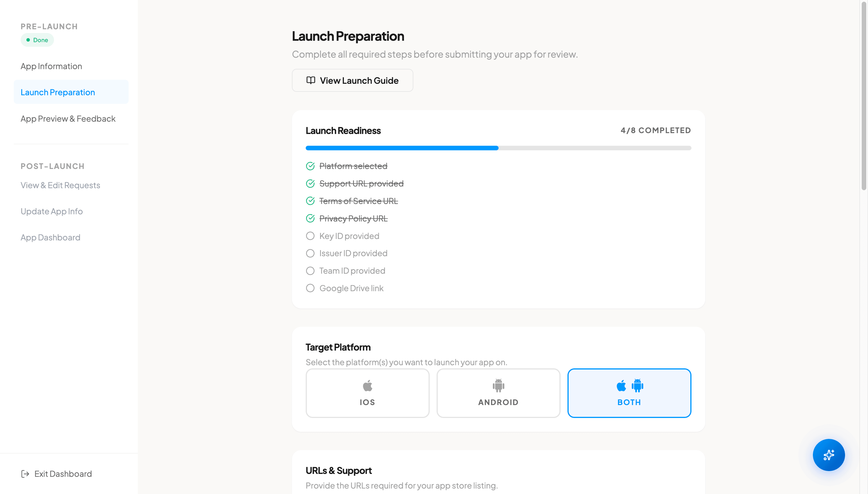868x494 pixels.
Task: Click the Target Platform heading
Action: pyautogui.click(x=338, y=347)
